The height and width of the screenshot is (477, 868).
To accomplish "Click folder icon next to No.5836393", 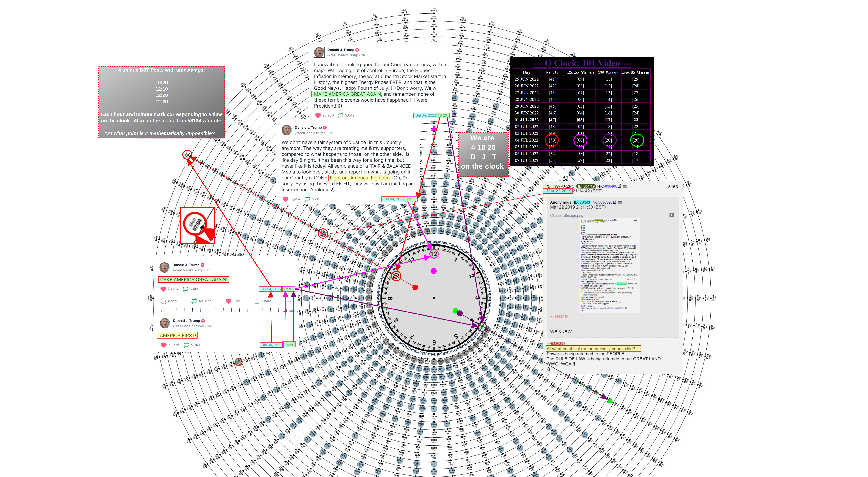I will click(x=620, y=202).
